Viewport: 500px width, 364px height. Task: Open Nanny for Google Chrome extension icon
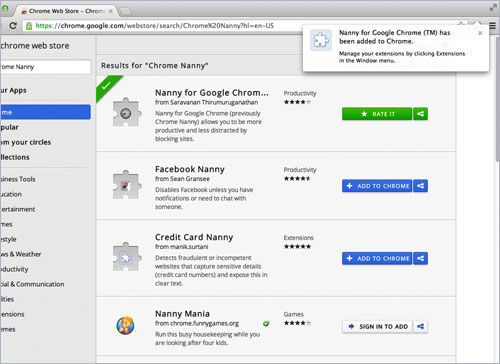pos(126,113)
